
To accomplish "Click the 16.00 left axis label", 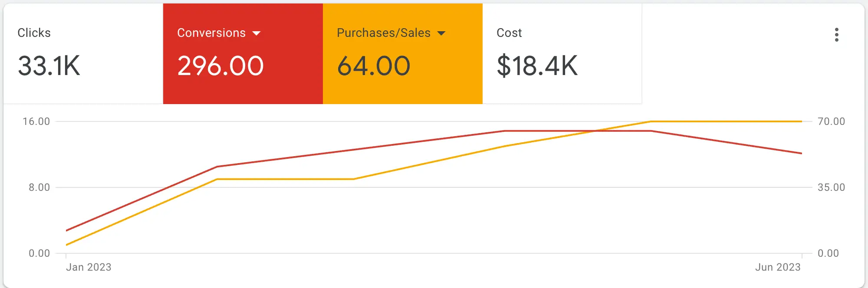I will point(36,121).
